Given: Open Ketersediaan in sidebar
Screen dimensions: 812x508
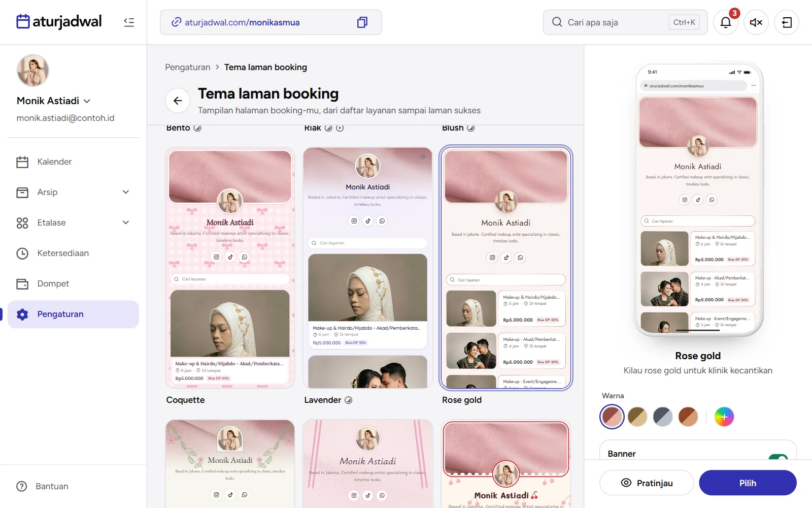Looking at the screenshot, I should pyautogui.click(x=73, y=253).
